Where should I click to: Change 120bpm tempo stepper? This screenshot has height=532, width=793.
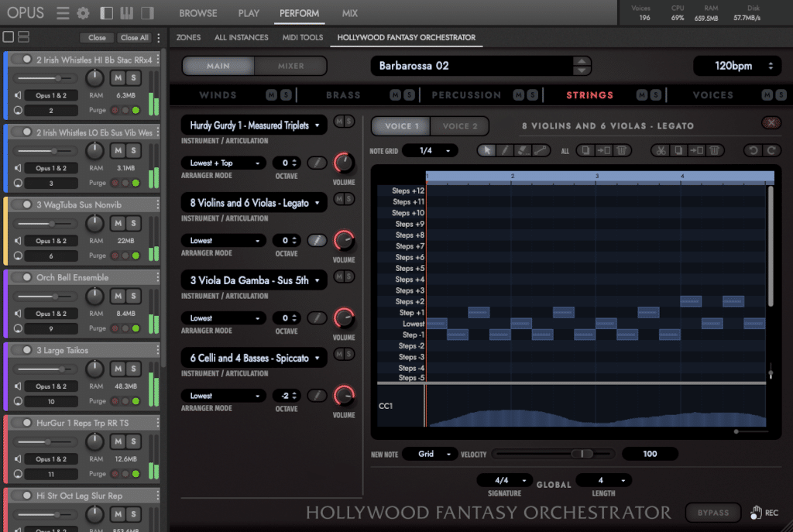[771, 67]
